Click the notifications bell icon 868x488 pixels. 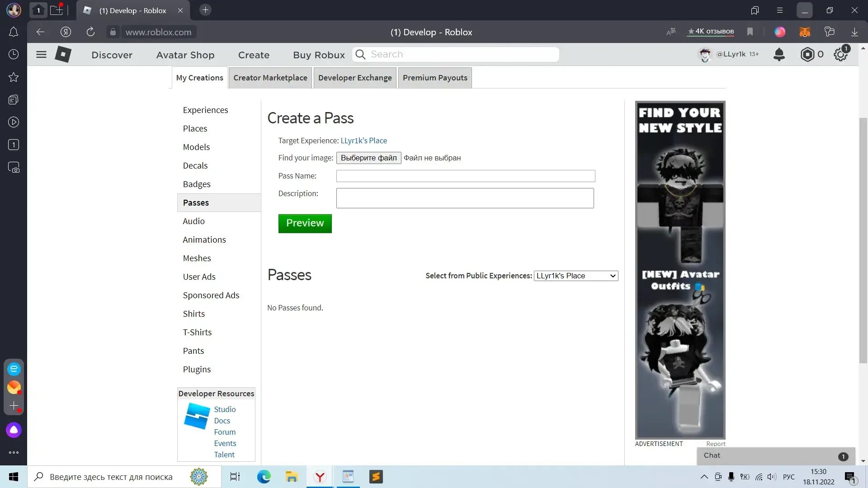779,54
